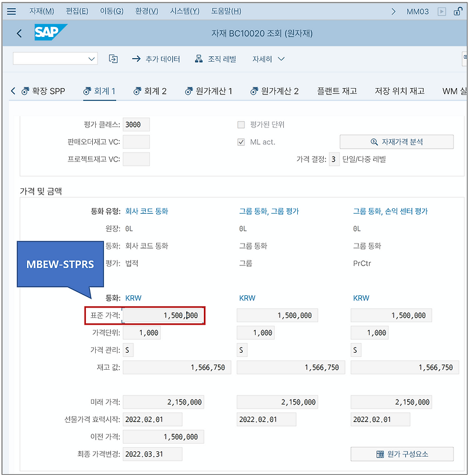This screenshot has width=470, height=476.
Task: Open 조직 레벨 organizational levels
Action: [x=216, y=59]
